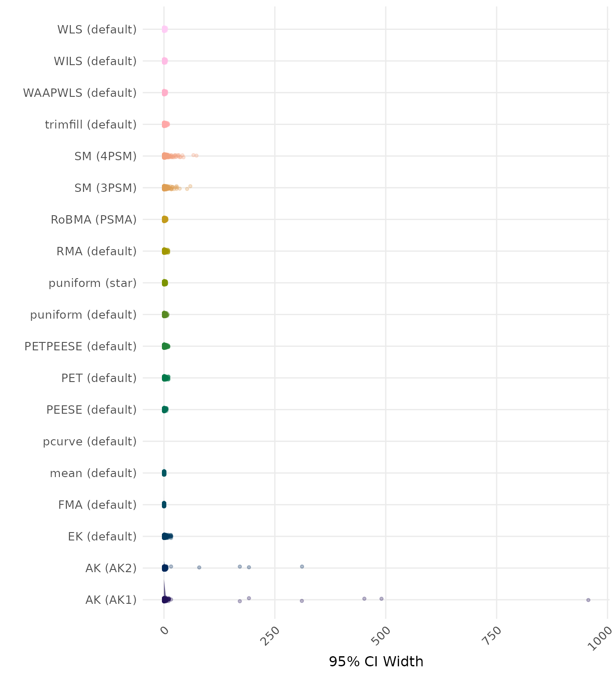Click the "AK (AK1)" axis label
This screenshot has width=616, height=676.
[111, 600]
